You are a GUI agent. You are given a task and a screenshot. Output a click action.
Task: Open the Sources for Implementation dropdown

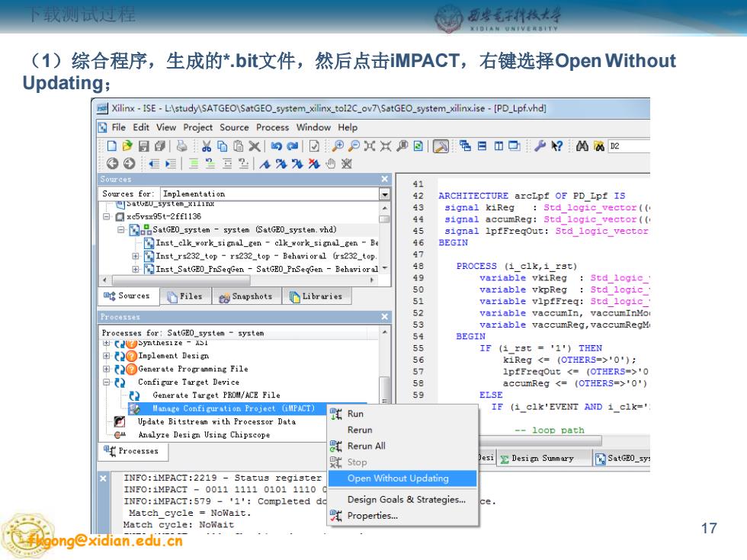pyautogui.click(x=384, y=194)
